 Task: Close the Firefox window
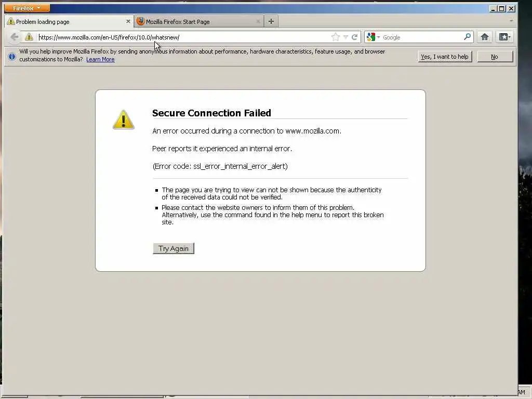511,8
